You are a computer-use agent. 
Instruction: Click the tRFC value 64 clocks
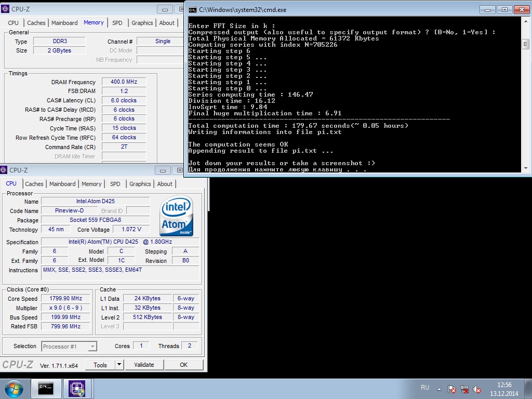coord(124,137)
